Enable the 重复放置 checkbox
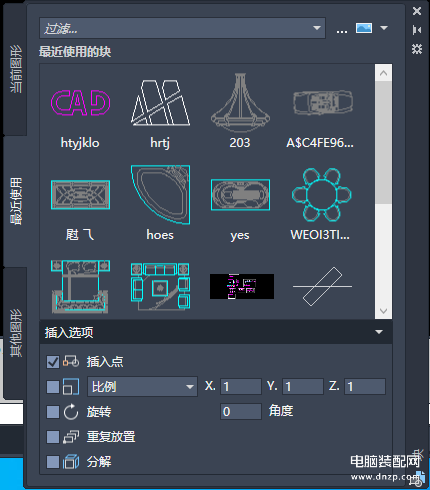Image resolution: width=430 pixels, height=490 pixels. click(53, 437)
